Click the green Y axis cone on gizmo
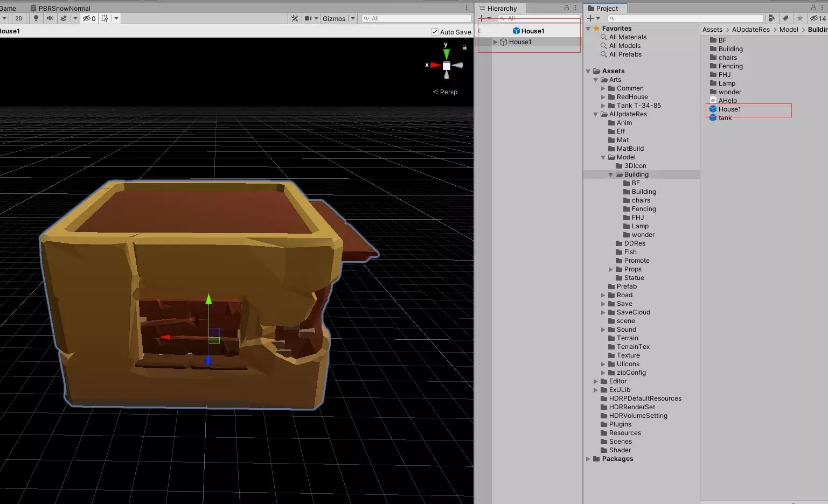 coord(446,54)
